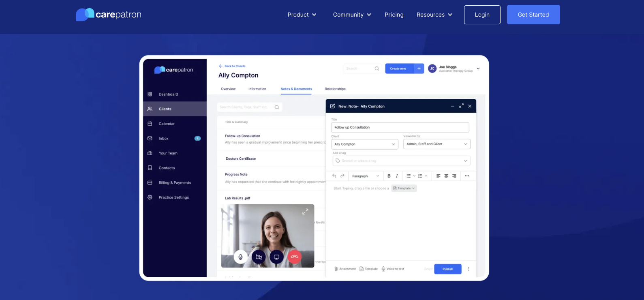Click the Get Started button
Viewport: 644px width, 300px height.
pos(533,15)
